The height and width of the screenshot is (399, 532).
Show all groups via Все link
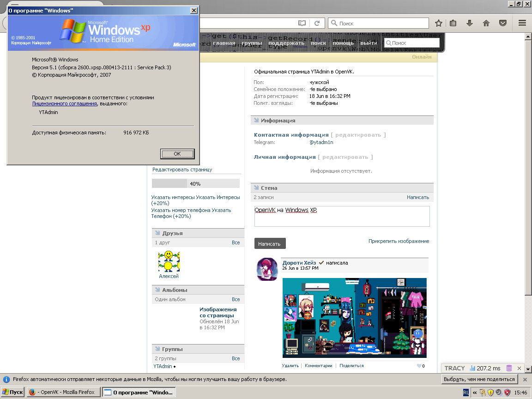[x=236, y=358]
